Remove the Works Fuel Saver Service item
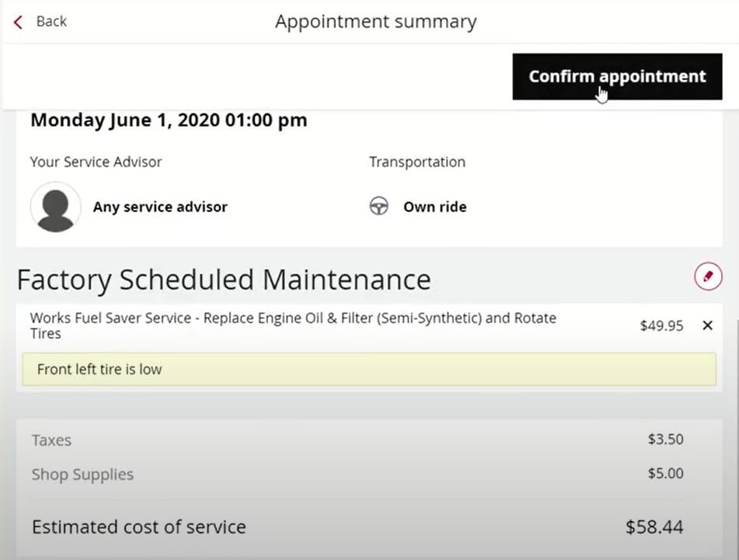 coord(707,325)
